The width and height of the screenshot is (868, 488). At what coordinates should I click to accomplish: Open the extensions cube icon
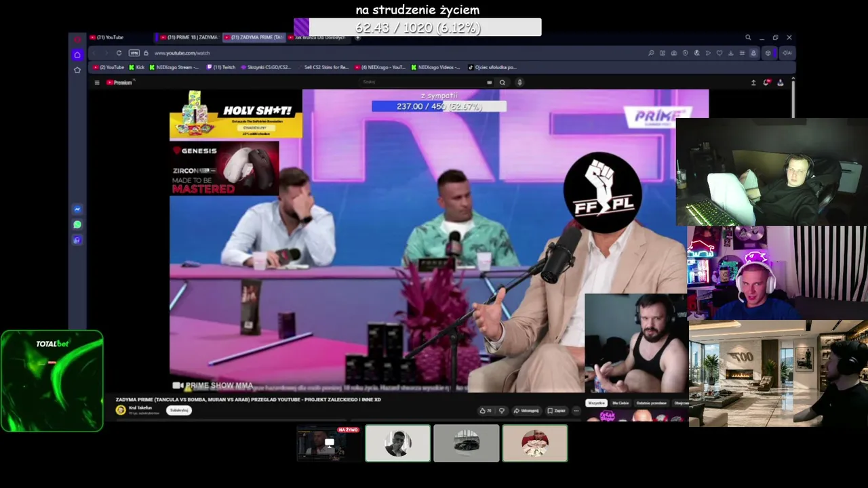coord(768,53)
